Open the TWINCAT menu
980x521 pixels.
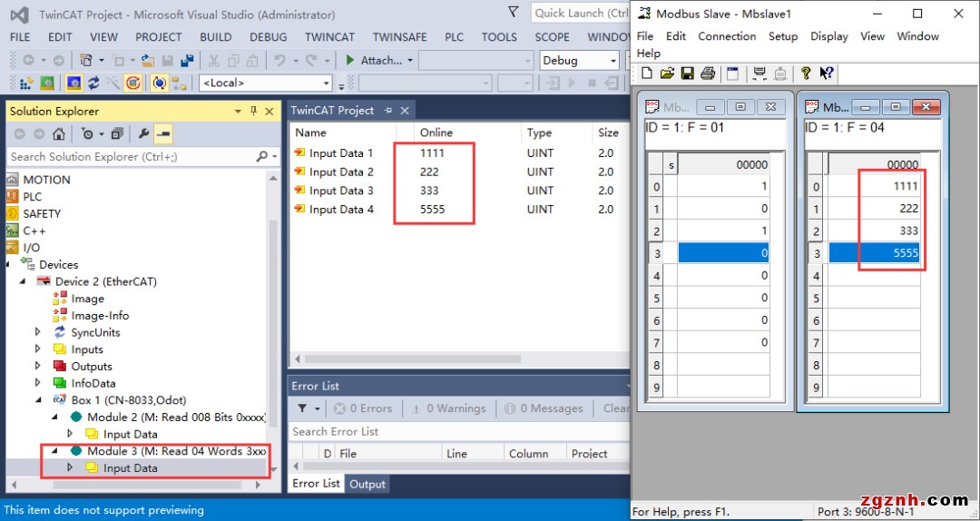[329, 37]
